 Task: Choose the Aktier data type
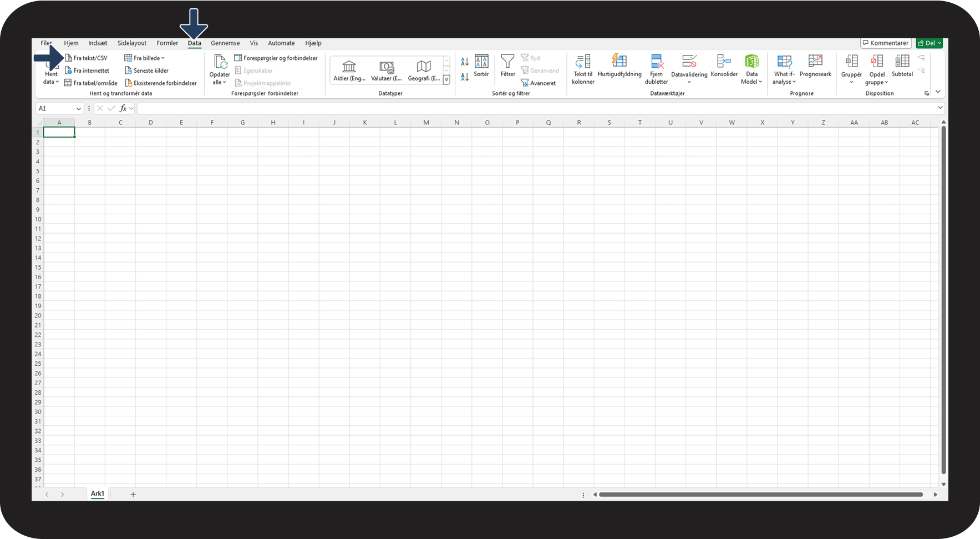point(349,71)
